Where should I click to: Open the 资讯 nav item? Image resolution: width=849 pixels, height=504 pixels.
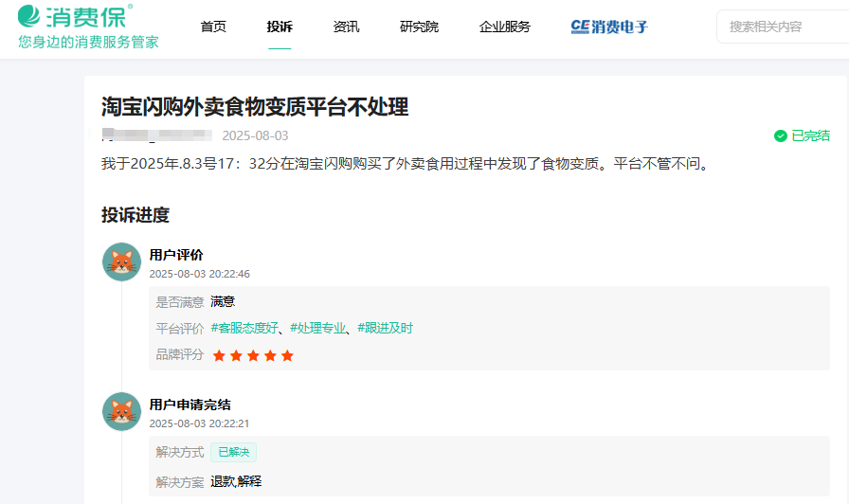[x=346, y=27]
